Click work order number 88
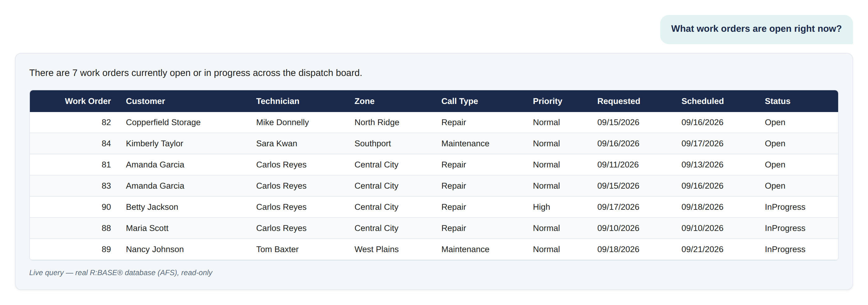The image size is (868, 305). 106,228
